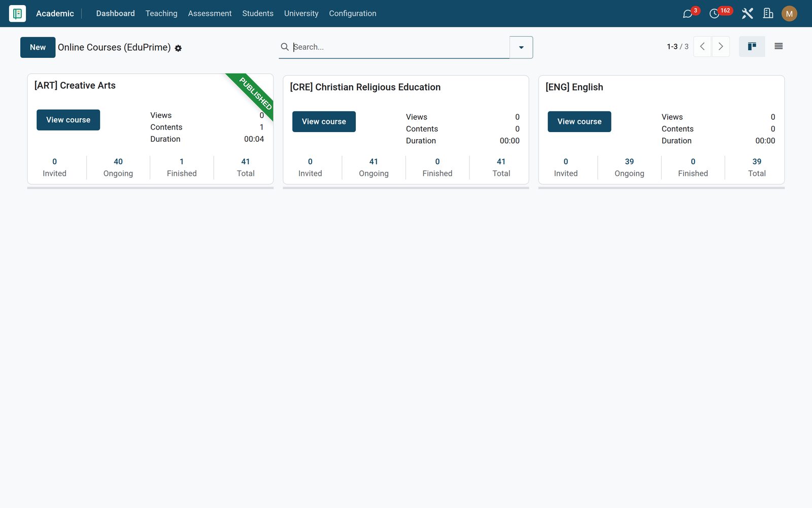The height and width of the screenshot is (508, 812).
Task: Click 41 Total on Creative Arts card
Action: (246, 167)
